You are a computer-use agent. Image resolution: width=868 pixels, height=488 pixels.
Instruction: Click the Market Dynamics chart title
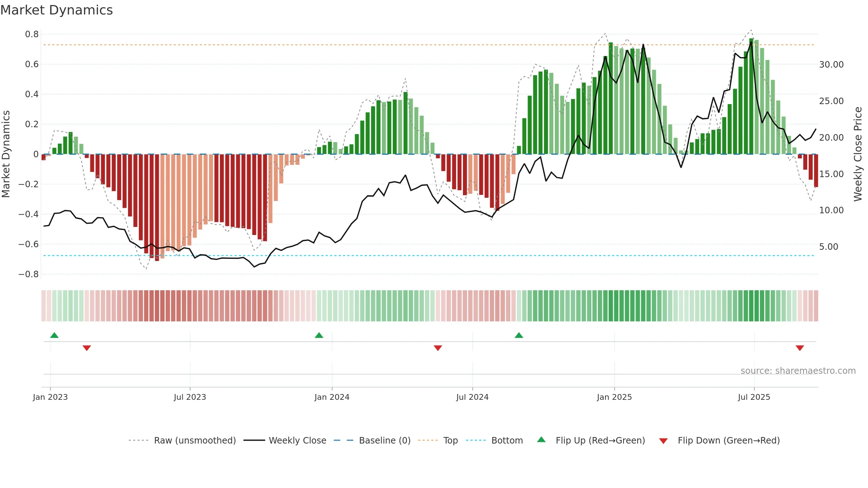coord(57,10)
